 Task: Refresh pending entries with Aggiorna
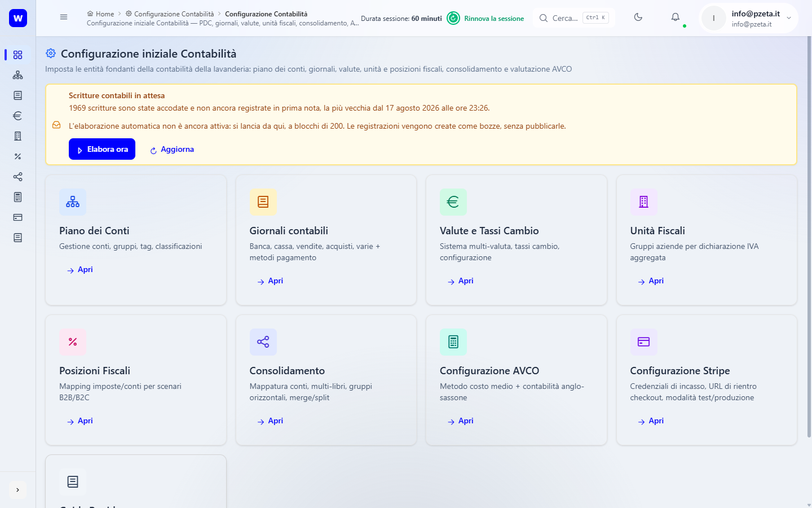pos(172,150)
